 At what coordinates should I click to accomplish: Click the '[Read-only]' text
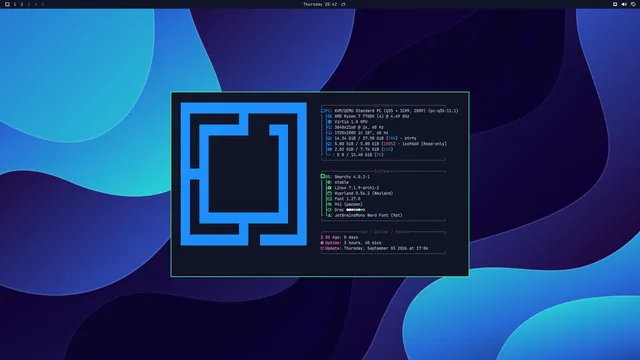(434, 144)
